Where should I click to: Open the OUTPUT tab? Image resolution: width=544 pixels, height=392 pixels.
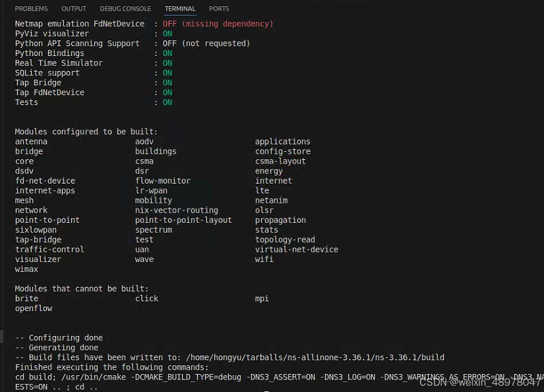coord(73,8)
